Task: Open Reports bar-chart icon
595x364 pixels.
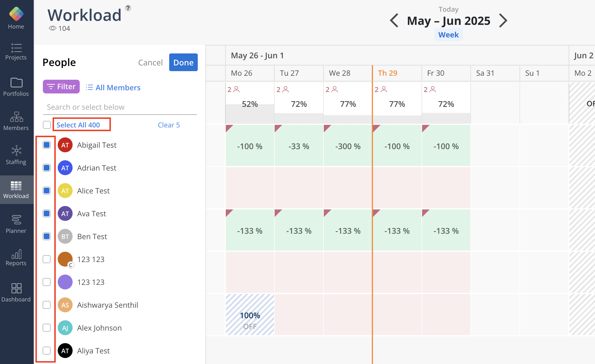Action: 17,254
